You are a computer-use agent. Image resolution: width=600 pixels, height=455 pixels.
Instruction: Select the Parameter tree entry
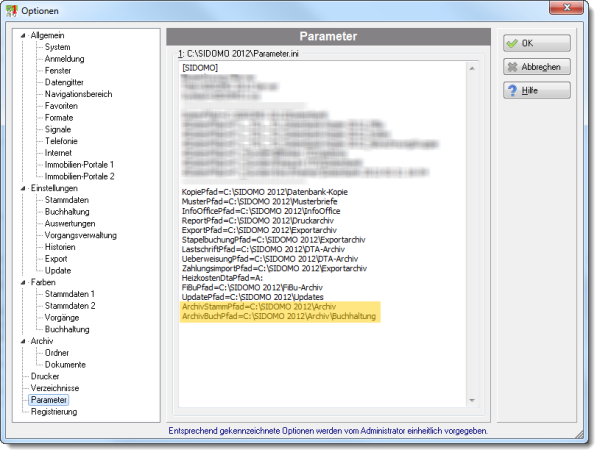pyautogui.click(x=49, y=400)
